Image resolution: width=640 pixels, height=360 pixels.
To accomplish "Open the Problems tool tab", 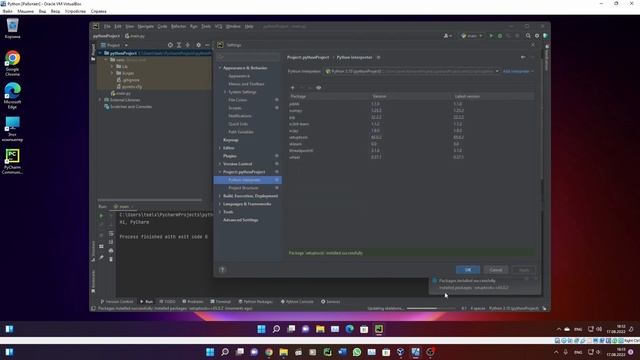I will 193,302.
